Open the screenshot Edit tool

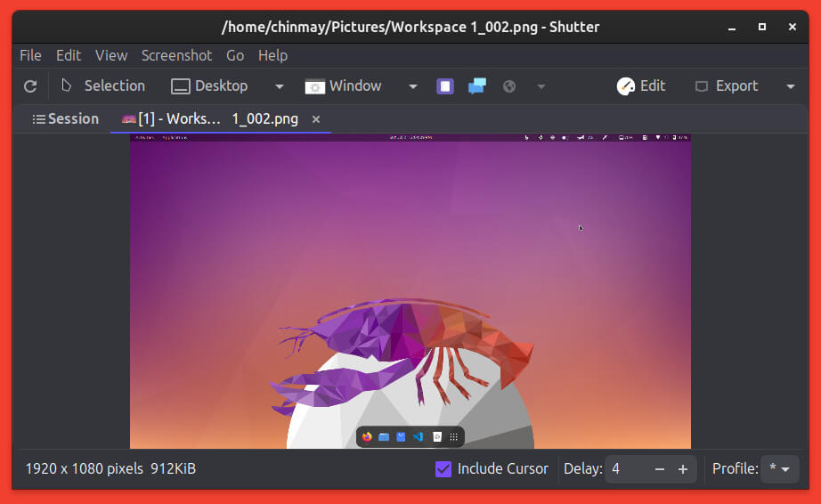click(640, 85)
